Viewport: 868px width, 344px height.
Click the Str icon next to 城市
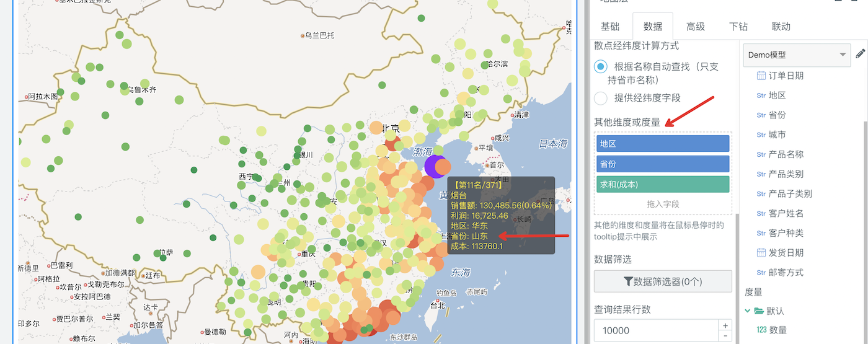(x=761, y=135)
